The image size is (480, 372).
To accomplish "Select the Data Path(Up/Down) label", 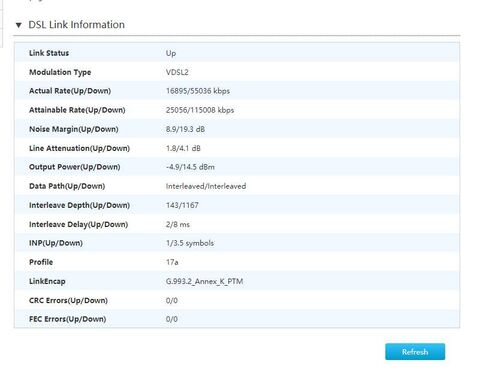I will coord(67,186).
